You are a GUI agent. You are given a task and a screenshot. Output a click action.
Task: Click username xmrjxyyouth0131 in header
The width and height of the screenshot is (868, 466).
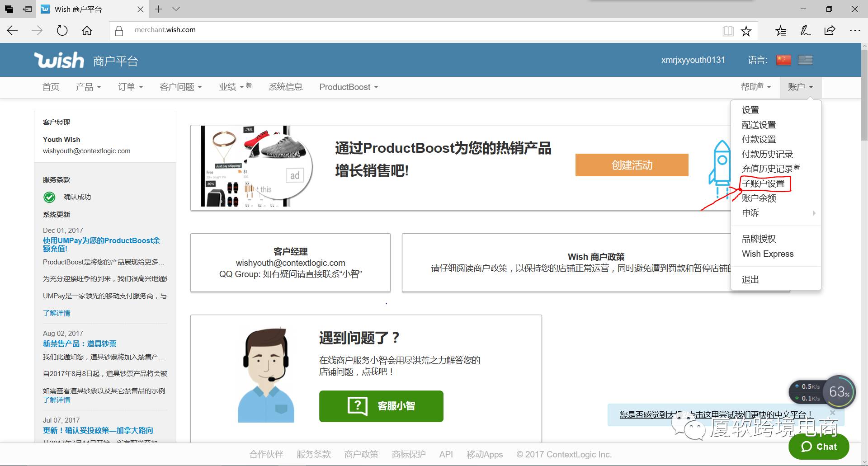(x=693, y=60)
